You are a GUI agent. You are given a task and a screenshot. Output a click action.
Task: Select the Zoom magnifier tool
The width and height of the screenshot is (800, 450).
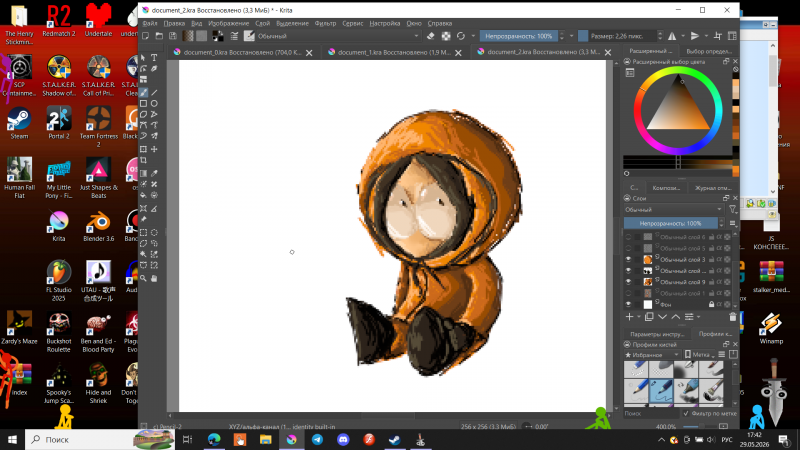[143, 279]
